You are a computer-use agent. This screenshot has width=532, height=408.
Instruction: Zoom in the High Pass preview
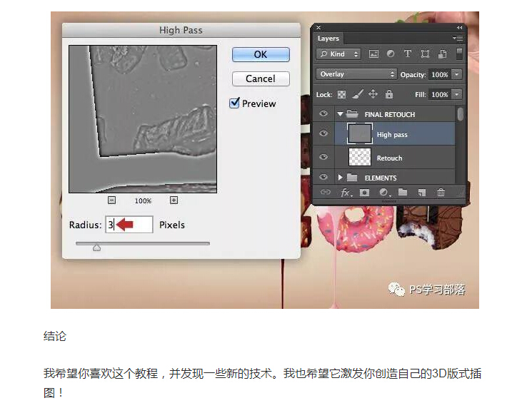(x=174, y=200)
